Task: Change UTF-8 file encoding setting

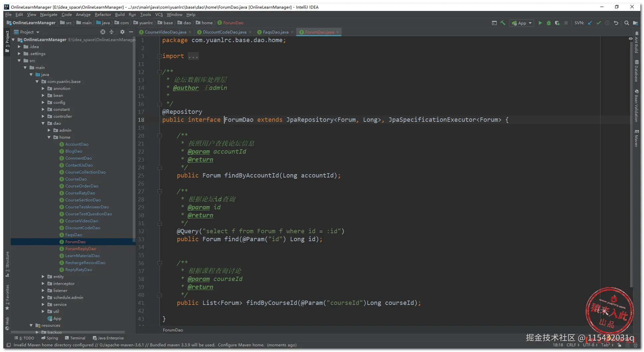Action: pos(590,345)
